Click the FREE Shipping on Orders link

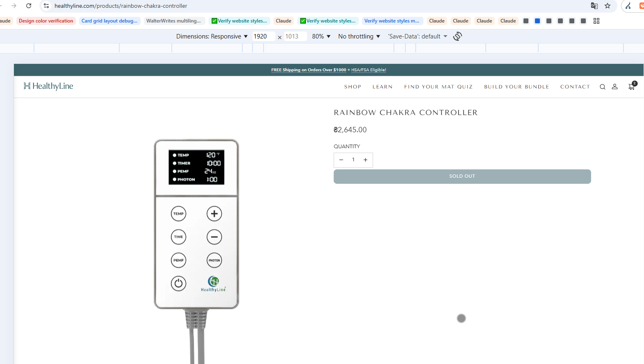(309, 70)
